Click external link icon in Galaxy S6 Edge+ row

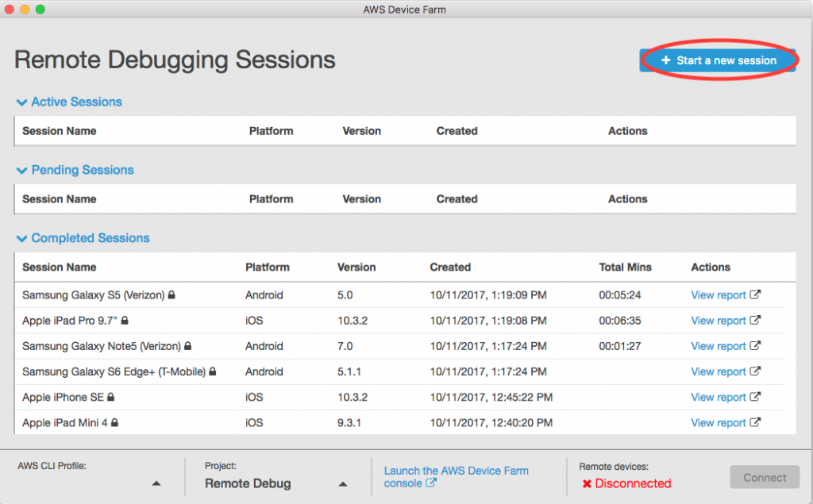pos(756,371)
